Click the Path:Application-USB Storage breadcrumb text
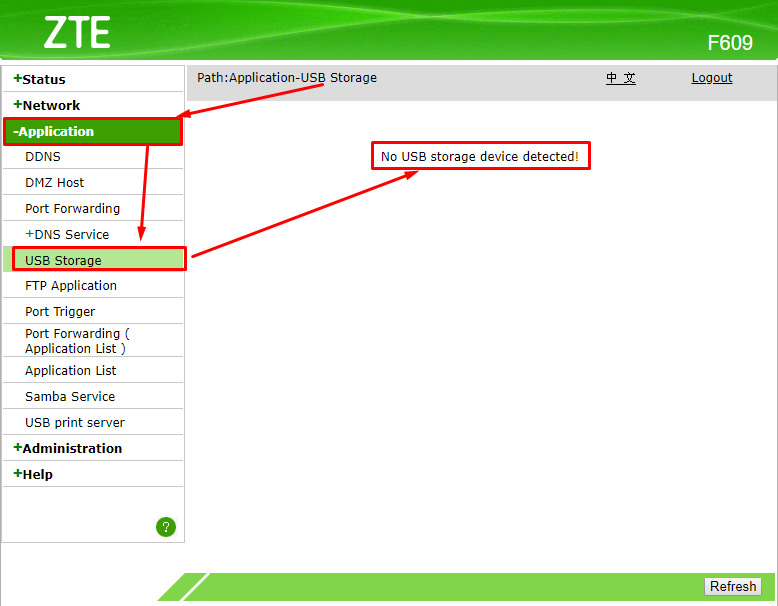This screenshot has height=606, width=778. click(x=287, y=78)
